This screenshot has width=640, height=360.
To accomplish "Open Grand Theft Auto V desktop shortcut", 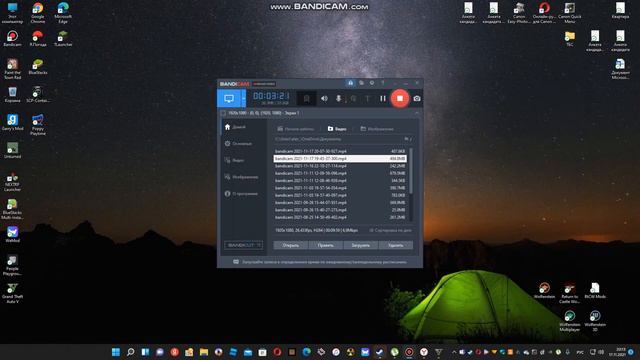I will coord(12,293).
